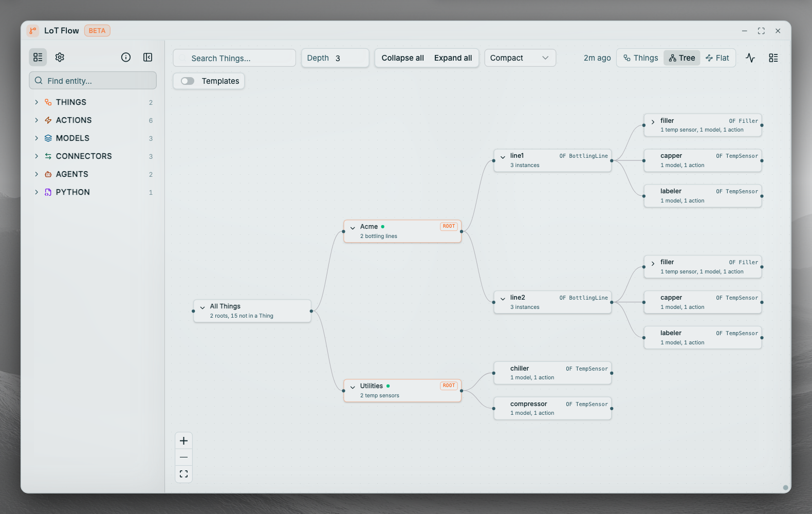Image resolution: width=812 pixels, height=514 pixels.
Task: Click '2 roots, 15 not in a Thing' text
Action: [242, 316]
